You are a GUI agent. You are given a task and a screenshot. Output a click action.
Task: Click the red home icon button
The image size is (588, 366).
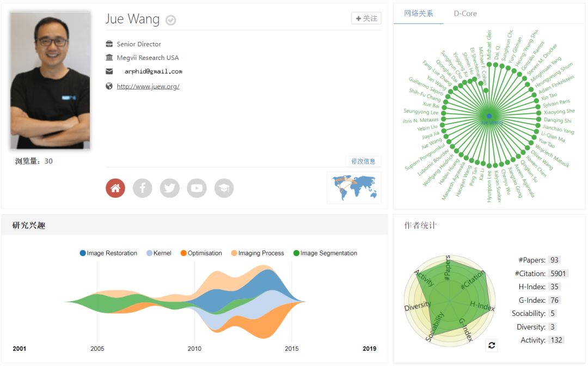115,188
